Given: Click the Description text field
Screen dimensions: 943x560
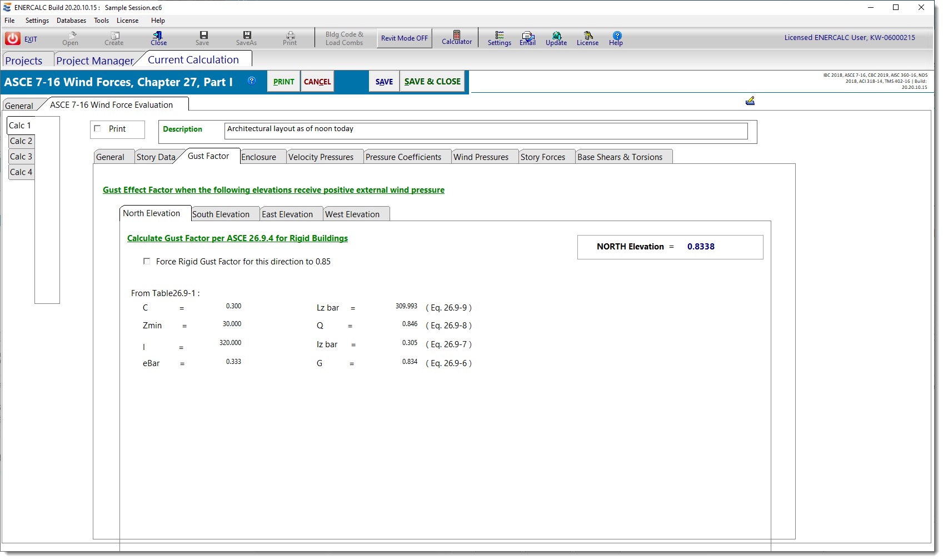Looking at the screenshot, I should 486,131.
